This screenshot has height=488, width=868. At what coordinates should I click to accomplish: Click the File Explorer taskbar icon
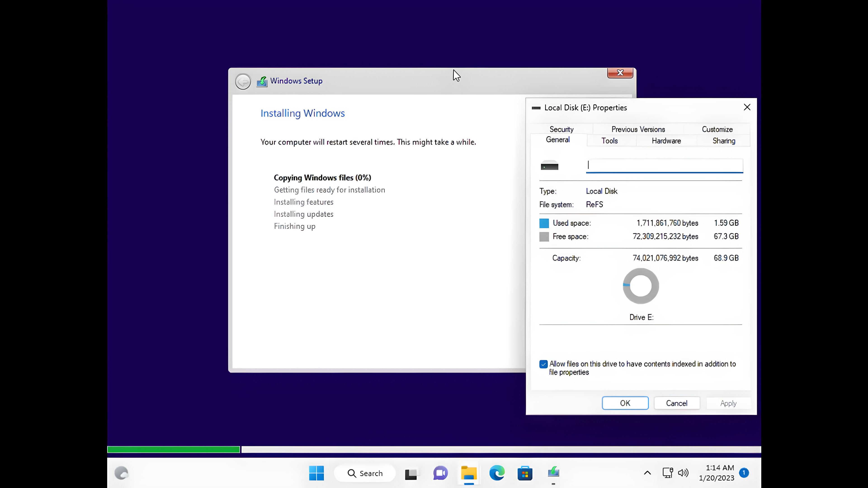click(469, 473)
